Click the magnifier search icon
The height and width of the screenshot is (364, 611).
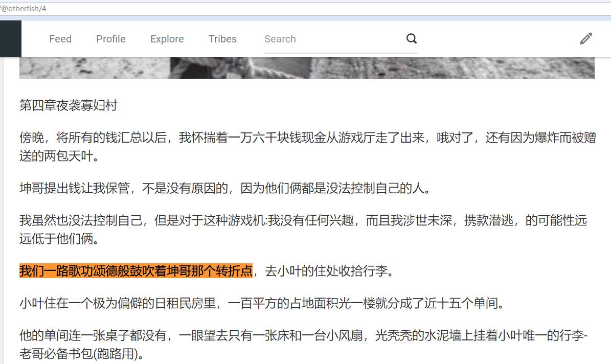pyautogui.click(x=412, y=39)
